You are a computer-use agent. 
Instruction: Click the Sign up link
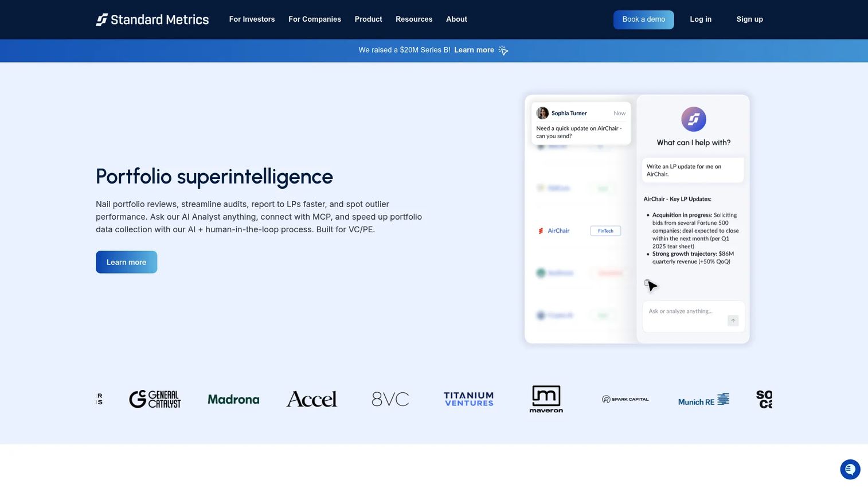[750, 19]
